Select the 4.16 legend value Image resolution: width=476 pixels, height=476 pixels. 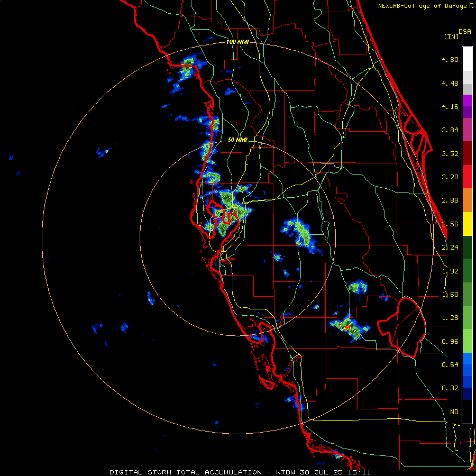pos(450,106)
